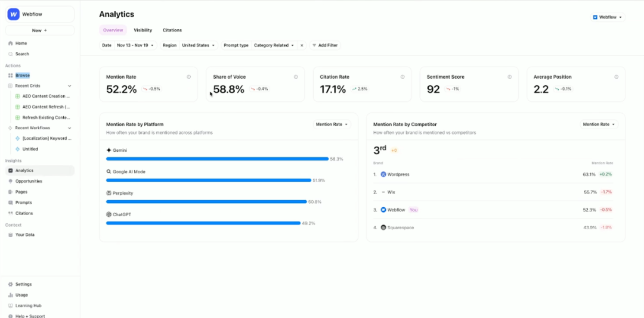644x318 pixels.
Task: Click info icon on Average Position card
Action: [616, 77]
